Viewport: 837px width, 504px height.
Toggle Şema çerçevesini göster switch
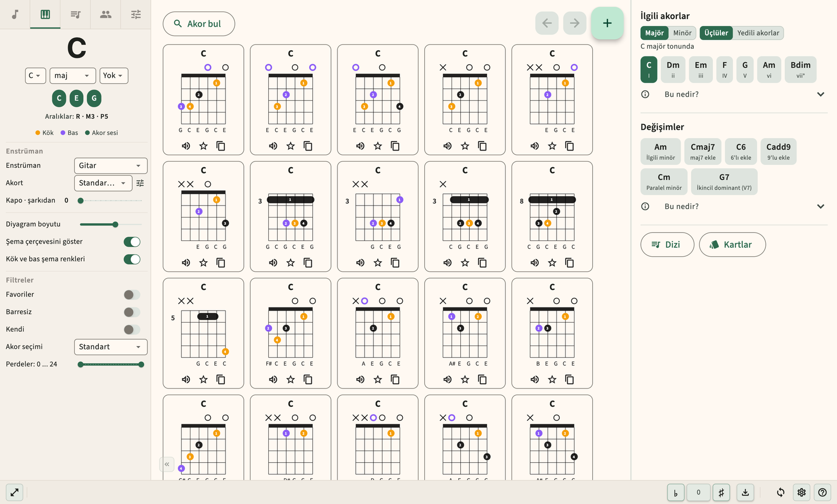pyautogui.click(x=132, y=242)
